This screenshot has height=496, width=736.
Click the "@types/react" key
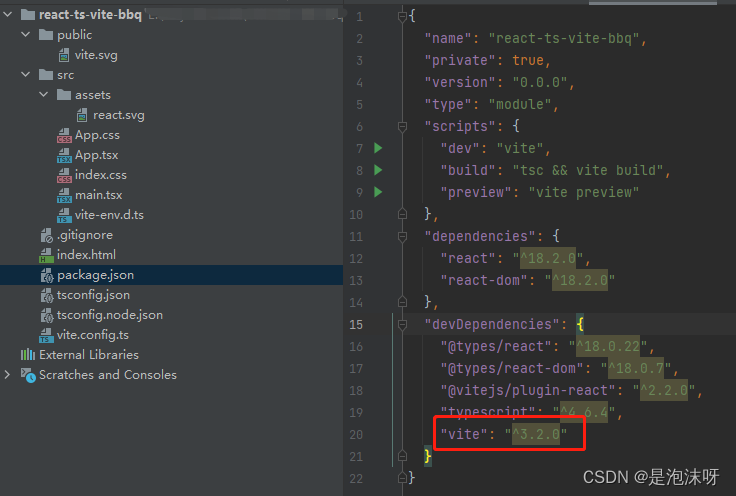point(495,346)
